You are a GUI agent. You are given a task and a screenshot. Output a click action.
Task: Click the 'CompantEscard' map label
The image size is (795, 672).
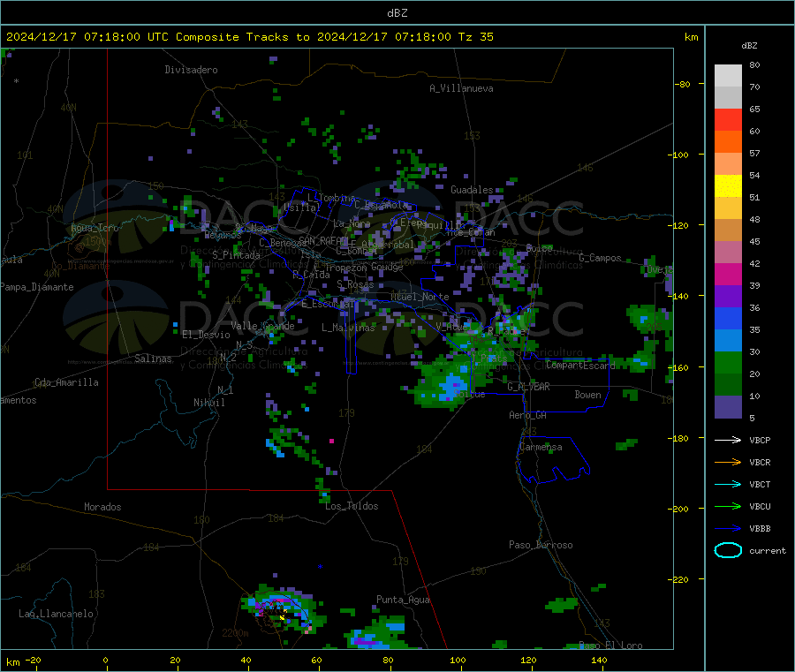580,365
